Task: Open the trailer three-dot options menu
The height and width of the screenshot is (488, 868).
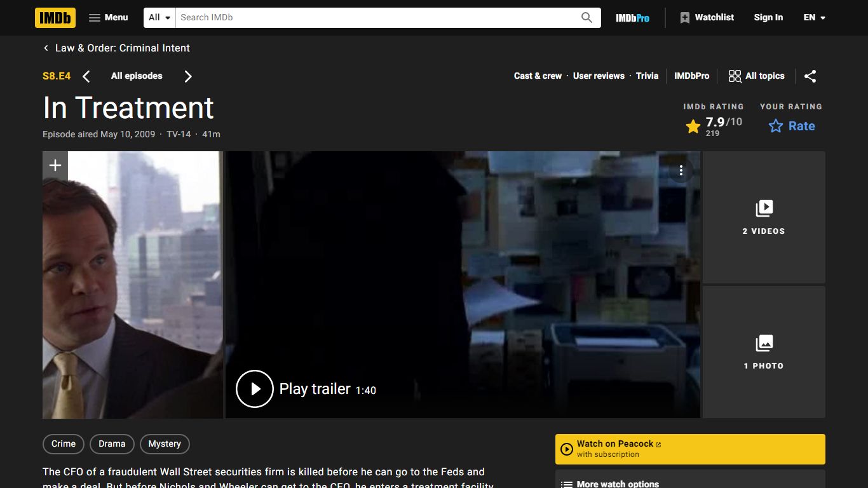Action: 681,170
